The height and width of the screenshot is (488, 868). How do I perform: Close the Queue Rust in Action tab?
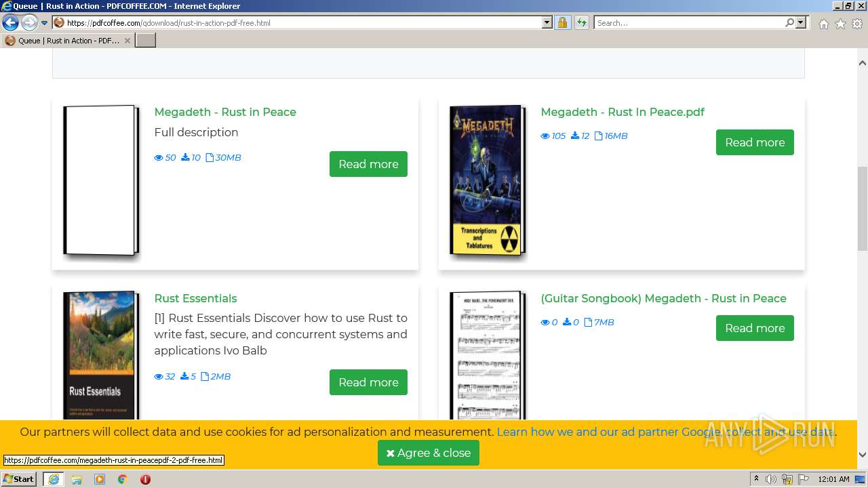pos(127,41)
